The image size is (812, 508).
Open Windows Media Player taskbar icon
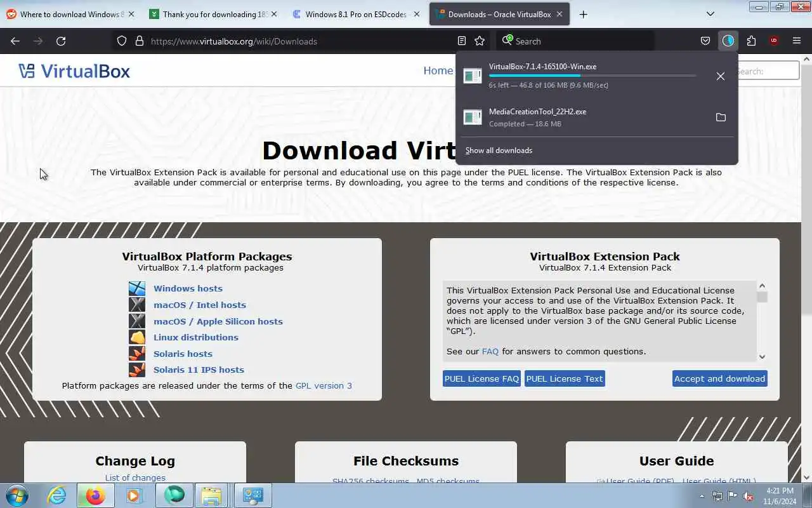point(133,495)
